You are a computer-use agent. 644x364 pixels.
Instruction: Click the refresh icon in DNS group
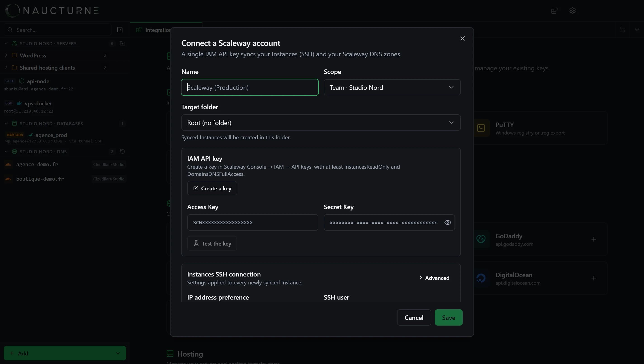(123, 151)
